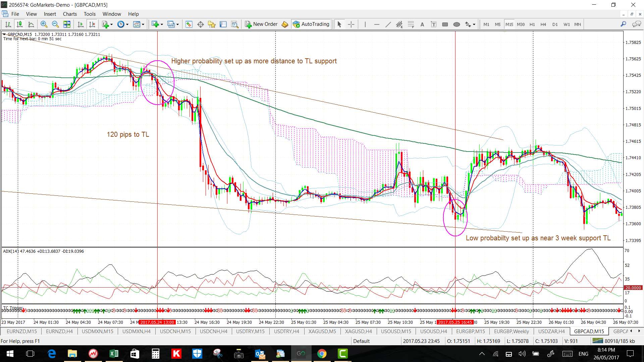
Task: Open Excel from the Windows taskbar
Action: (x=114, y=354)
